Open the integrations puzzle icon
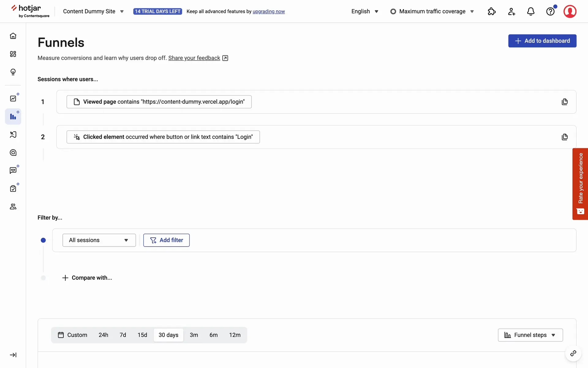588x368 pixels. point(492,12)
